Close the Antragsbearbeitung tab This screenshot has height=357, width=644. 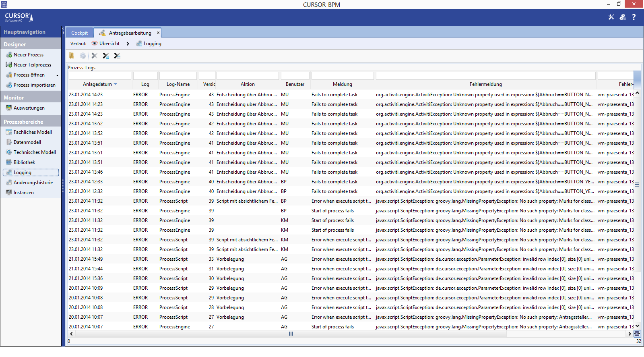coord(158,33)
